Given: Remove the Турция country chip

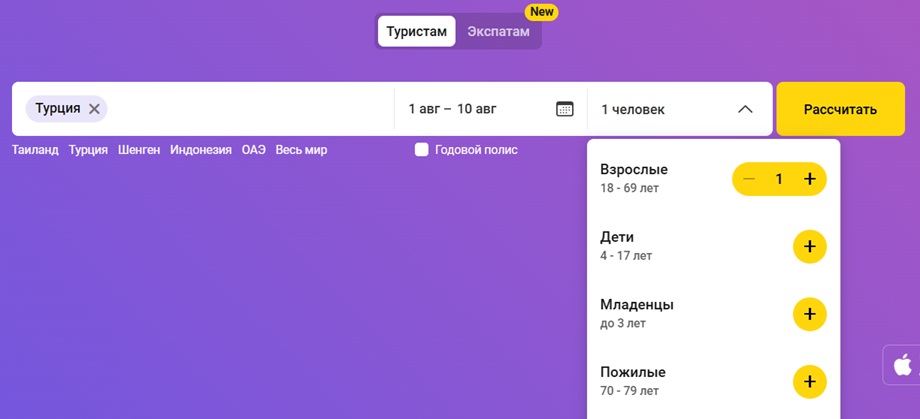Looking at the screenshot, I should point(94,109).
